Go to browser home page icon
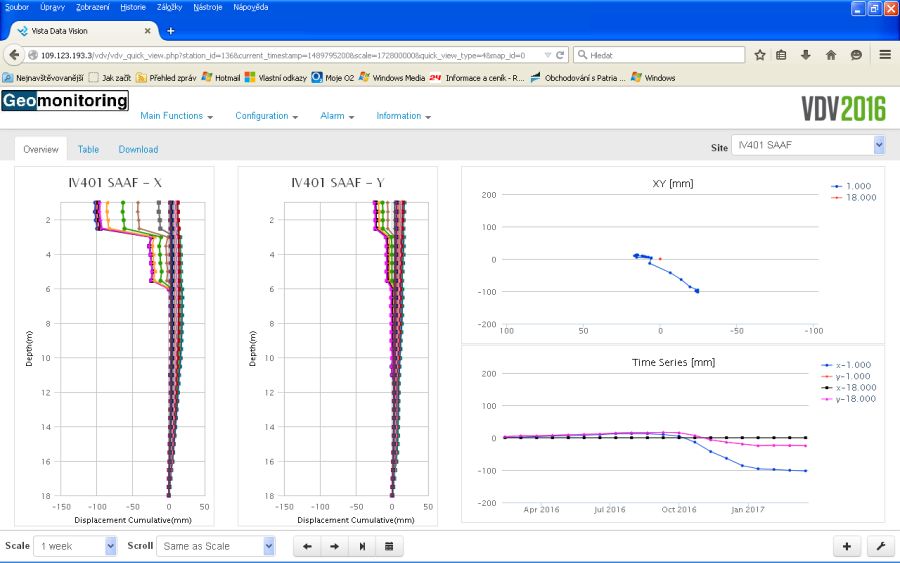Image resolution: width=900 pixels, height=563 pixels. (x=831, y=55)
